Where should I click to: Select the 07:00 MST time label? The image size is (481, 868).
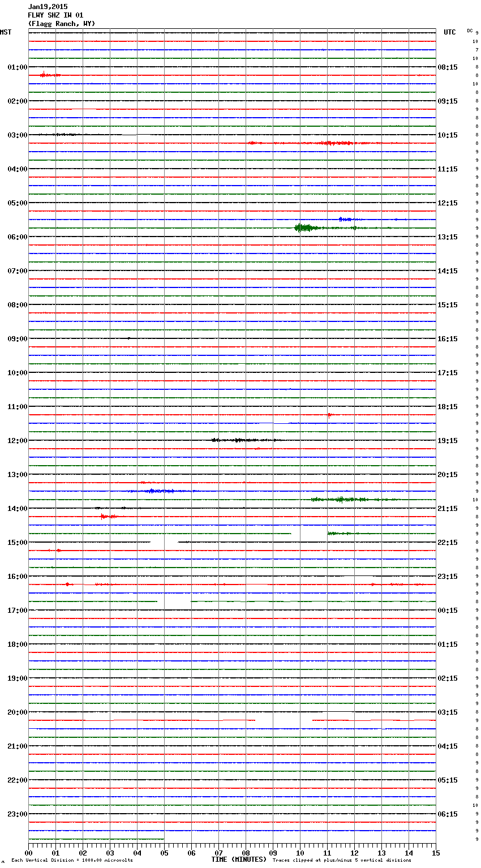[x=17, y=271]
